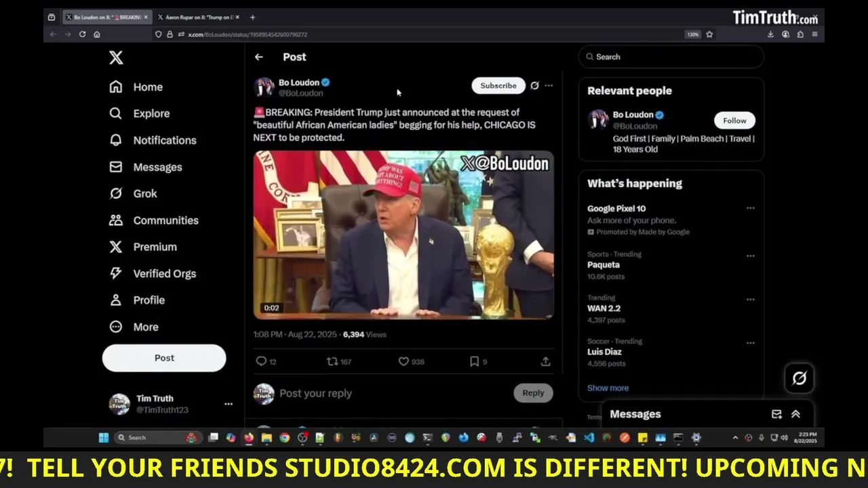The height and width of the screenshot is (488, 868).
Task: Like the post with 938 likes
Action: pos(411,362)
